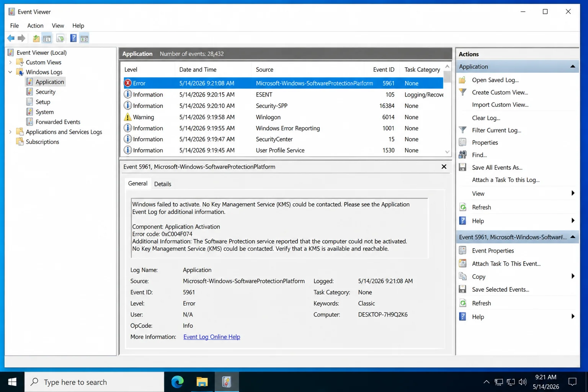Select the Security log in tree
The height and width of the screenshot is (392, 588).
point(46,92)
